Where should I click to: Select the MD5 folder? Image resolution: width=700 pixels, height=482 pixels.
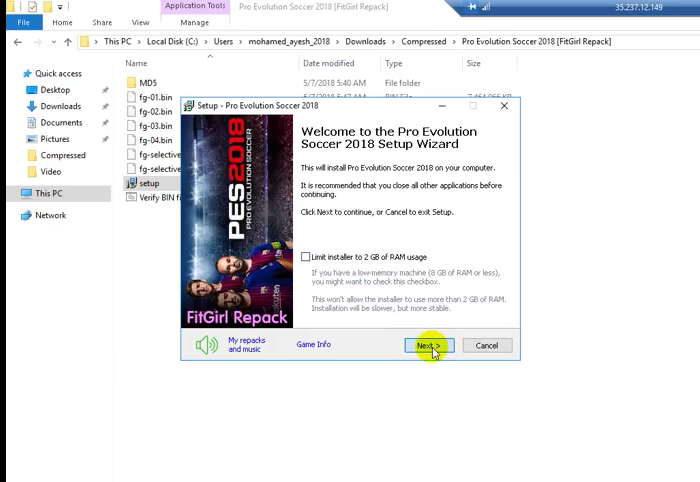[x=148, y=83]
